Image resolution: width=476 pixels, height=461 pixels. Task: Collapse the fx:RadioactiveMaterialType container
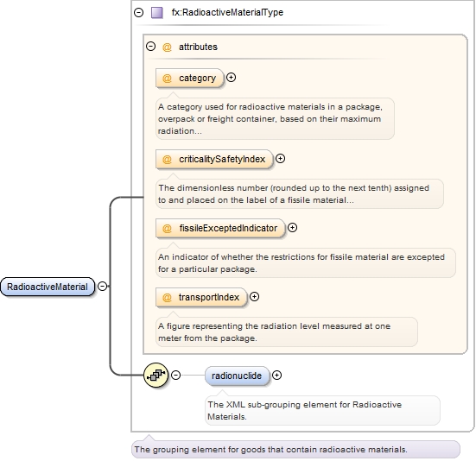139,12
